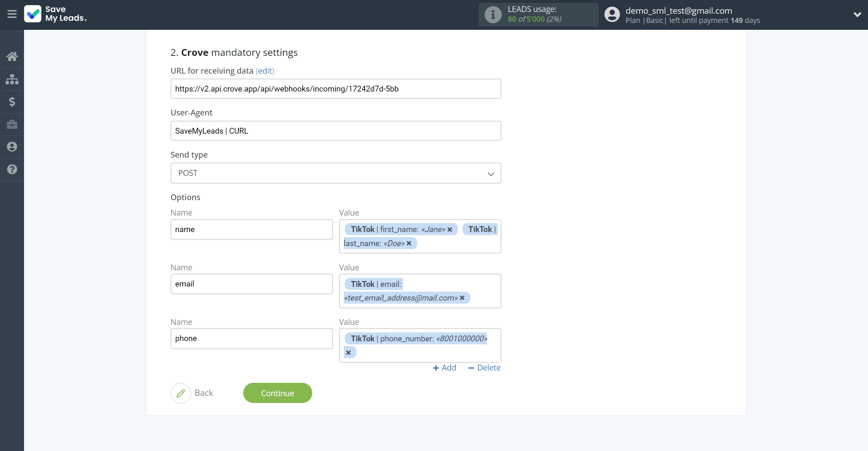Screen dimensions: 868x451
Task: Click the LEADS usage info icon
Action: point(493,15)
